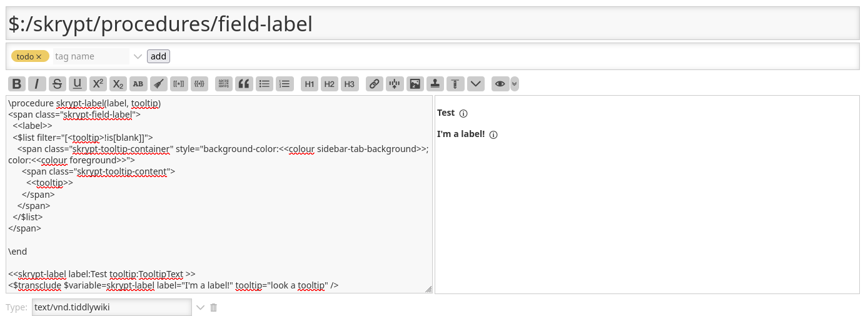Remove the todo tag

tap(39, 56)
